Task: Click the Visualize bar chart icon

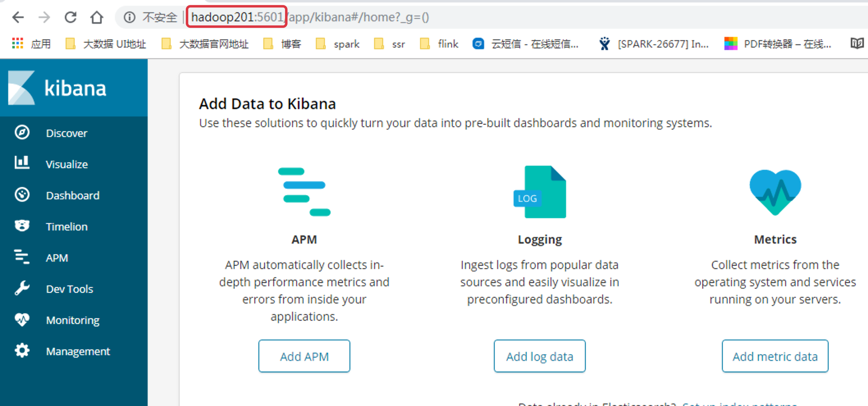Action: 22,162
